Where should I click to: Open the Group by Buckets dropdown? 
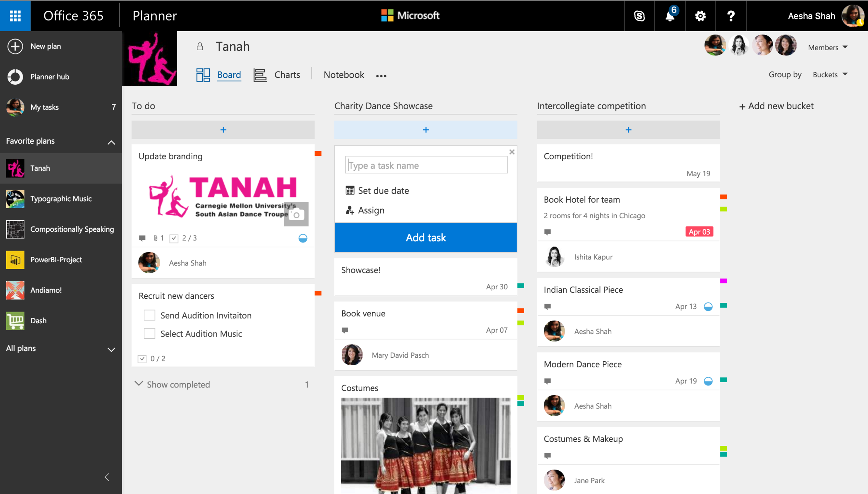click(x=830, y=75)
